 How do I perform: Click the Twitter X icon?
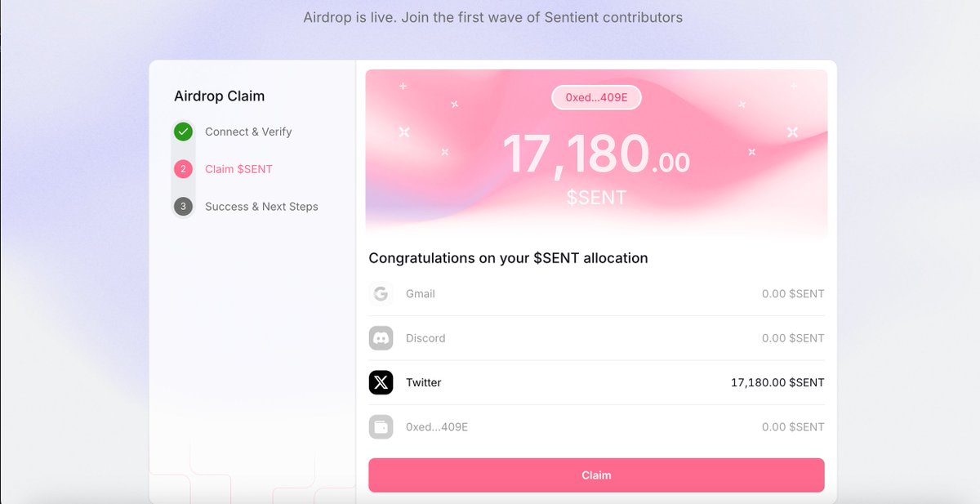pyautogui.click(x=381, y=382)
